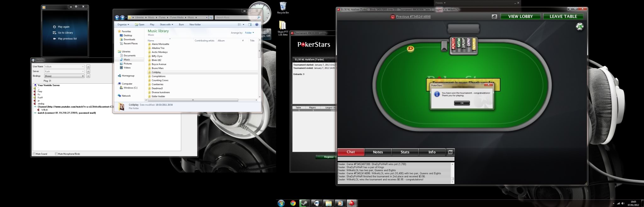
Task: Click the LEAVE TABLE button
Action: (x=563, y=16)
